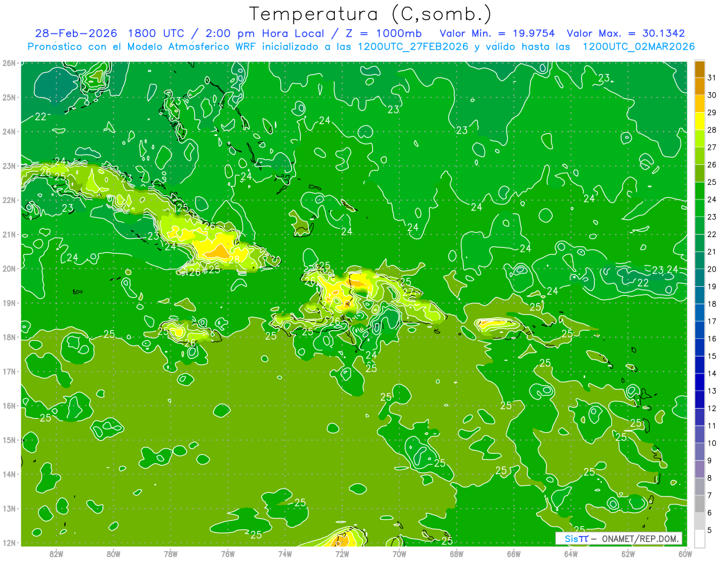Click '1200UTC_02MAR2026' valid-until time text
Screen dimensions: 728x562
point(639,47)
